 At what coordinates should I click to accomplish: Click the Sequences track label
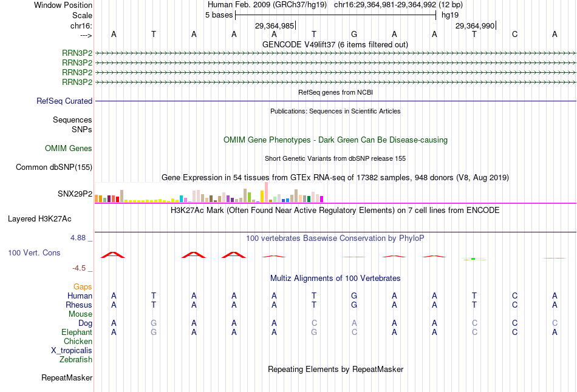[x=72, y=120]
